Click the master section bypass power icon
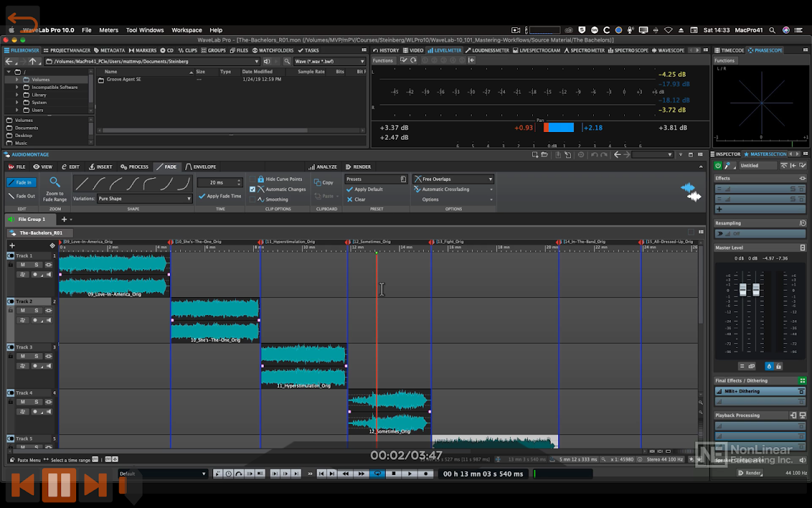 (718, 165)
